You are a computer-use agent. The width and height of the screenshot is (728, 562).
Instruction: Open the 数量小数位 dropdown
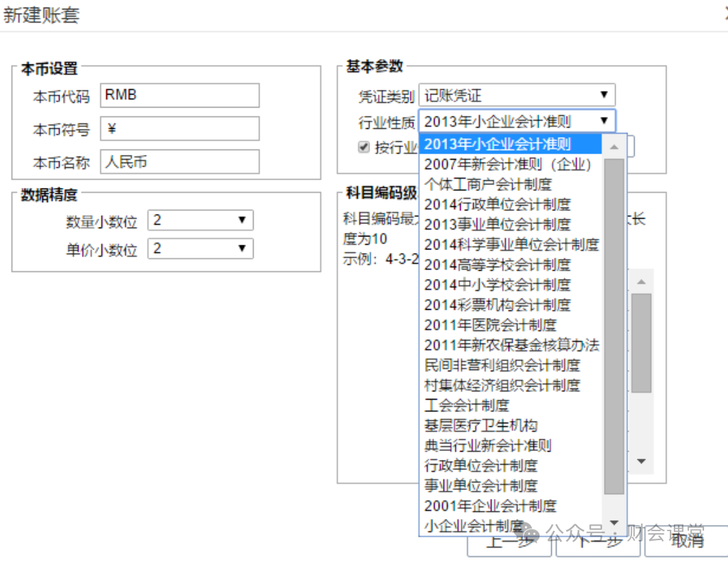click(200, 220)
